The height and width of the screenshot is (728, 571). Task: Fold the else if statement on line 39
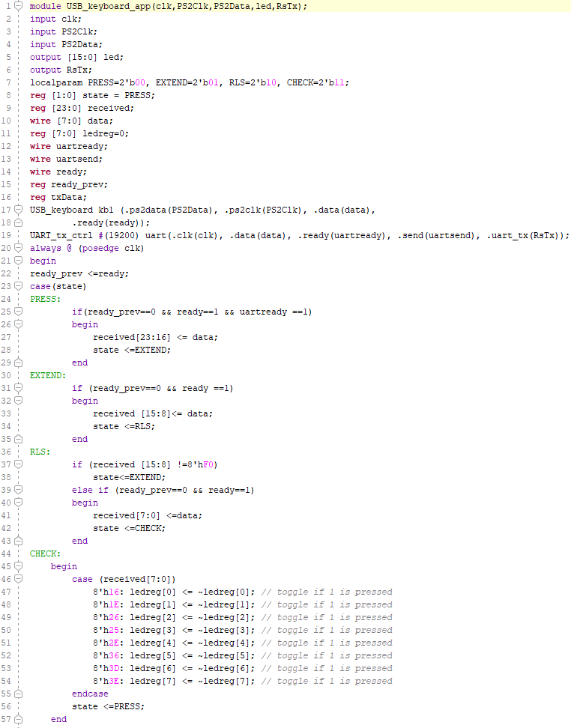(19, 490)
